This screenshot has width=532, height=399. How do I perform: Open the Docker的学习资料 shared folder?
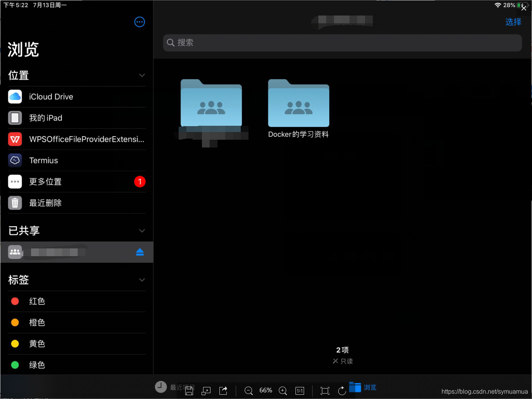point(299,109)
